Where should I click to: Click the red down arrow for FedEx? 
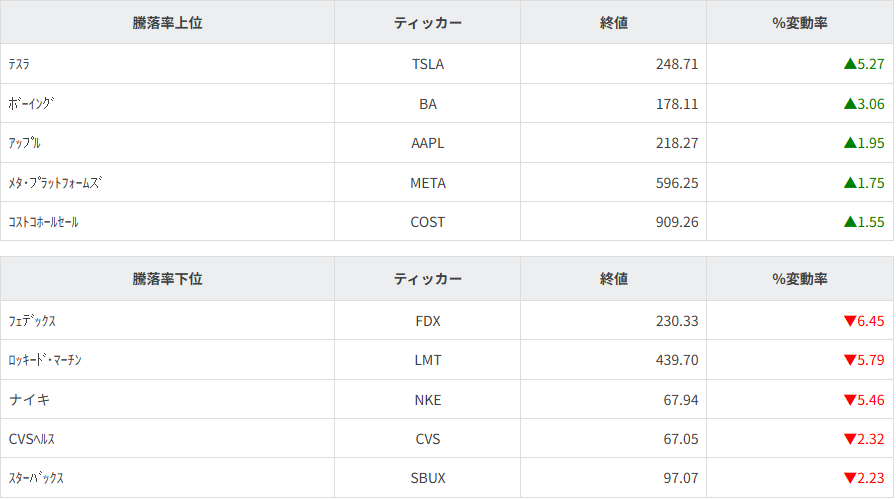point(850,321)
